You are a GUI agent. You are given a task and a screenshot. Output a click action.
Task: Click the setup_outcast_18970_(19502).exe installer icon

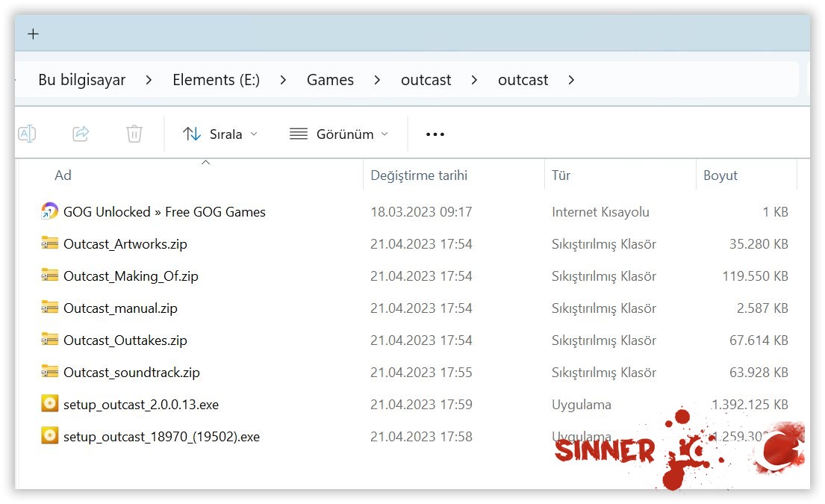[x=49, y=435]
